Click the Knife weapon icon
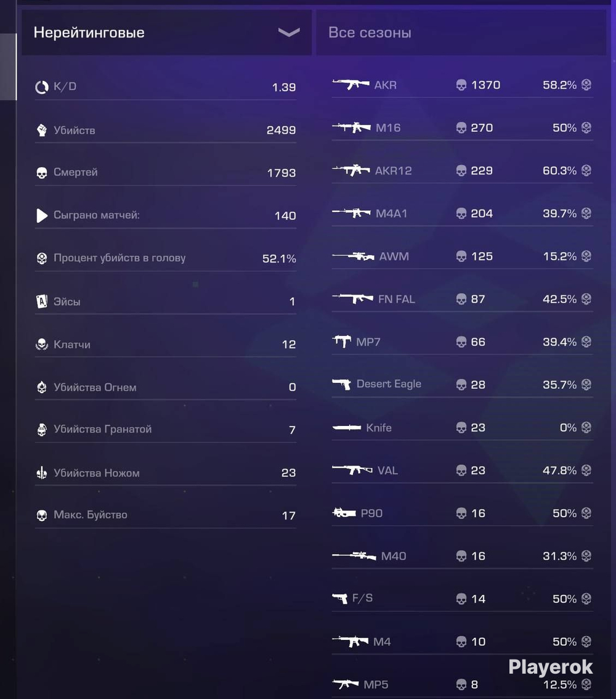The width and height of the screenshot is (616, 699). click(347, 428)
